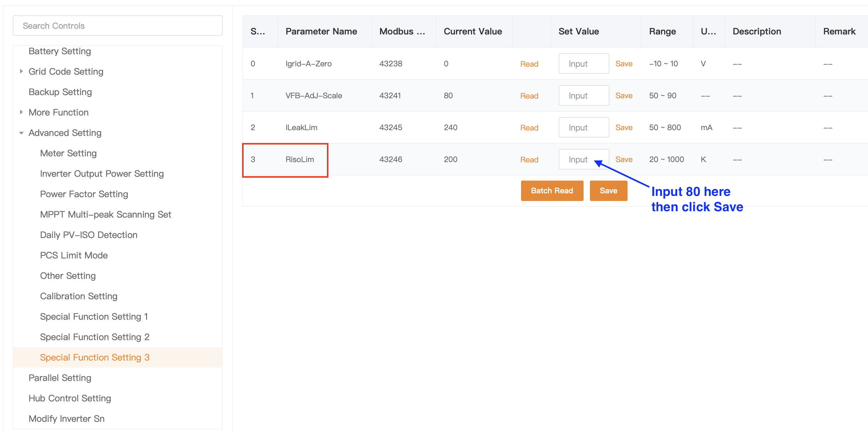
Task: Click the Search Controls field
Action: click(x=117, y=26)
